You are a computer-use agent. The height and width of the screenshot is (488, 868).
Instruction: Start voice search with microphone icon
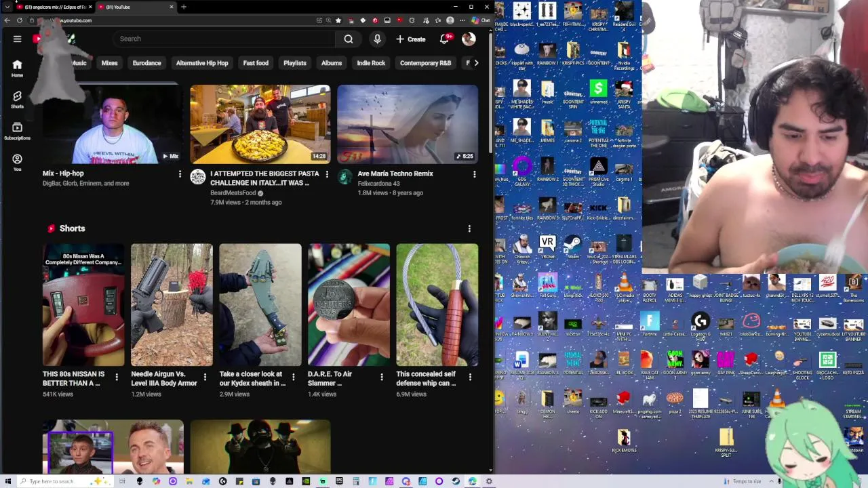377,39
